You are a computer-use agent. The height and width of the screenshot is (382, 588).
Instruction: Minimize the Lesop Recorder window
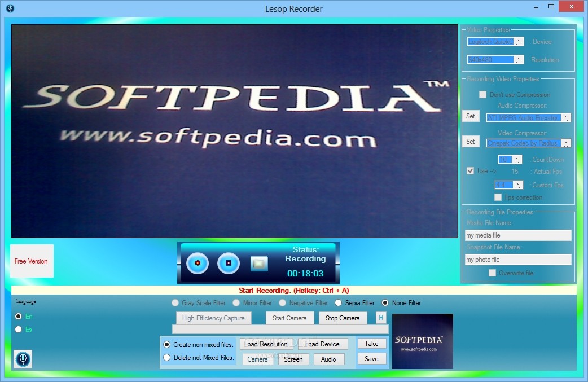[x=536, y=6]
